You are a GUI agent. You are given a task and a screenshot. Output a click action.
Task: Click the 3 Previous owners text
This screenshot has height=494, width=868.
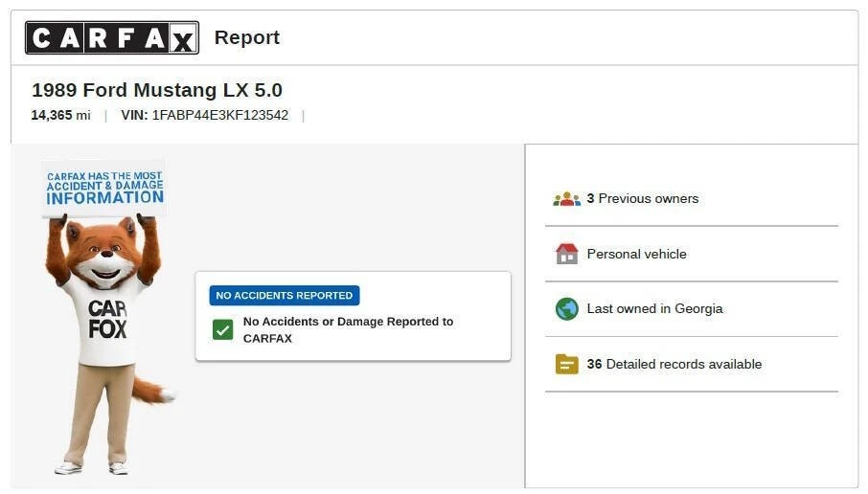click(643, 198)
